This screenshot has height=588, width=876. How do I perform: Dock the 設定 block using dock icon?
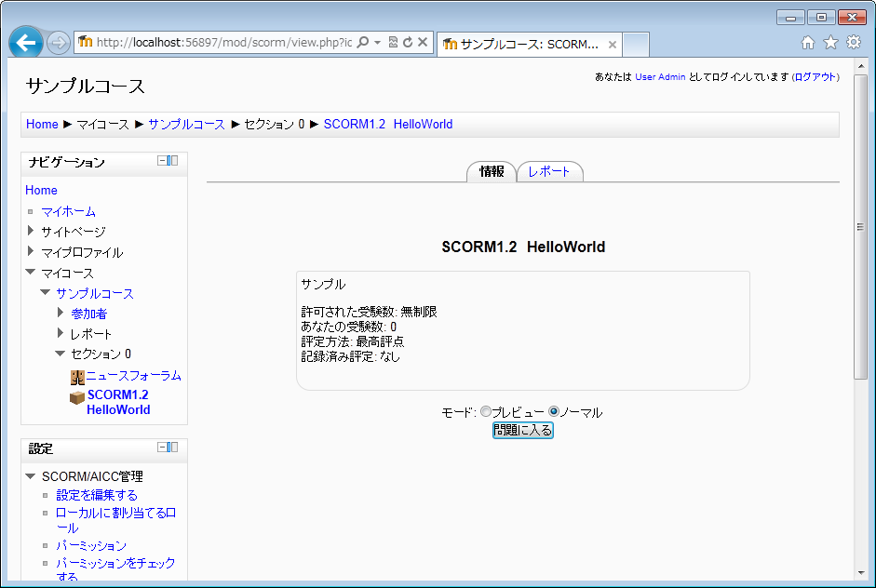[173, 448]
